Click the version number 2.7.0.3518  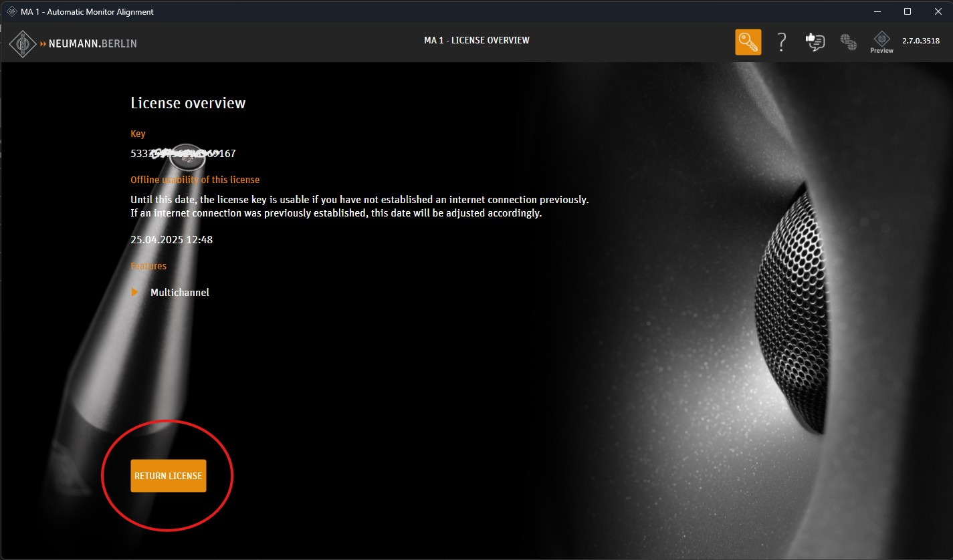[x=920, y=41]
